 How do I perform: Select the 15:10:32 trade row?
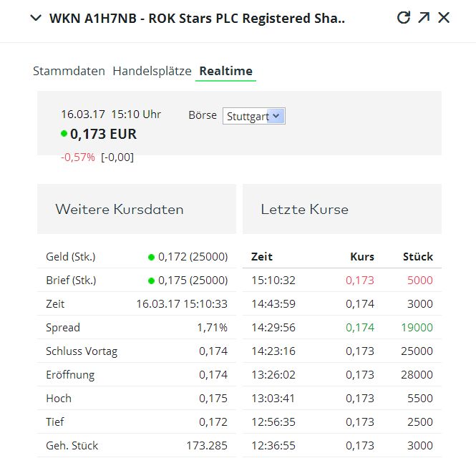(341, 281)
